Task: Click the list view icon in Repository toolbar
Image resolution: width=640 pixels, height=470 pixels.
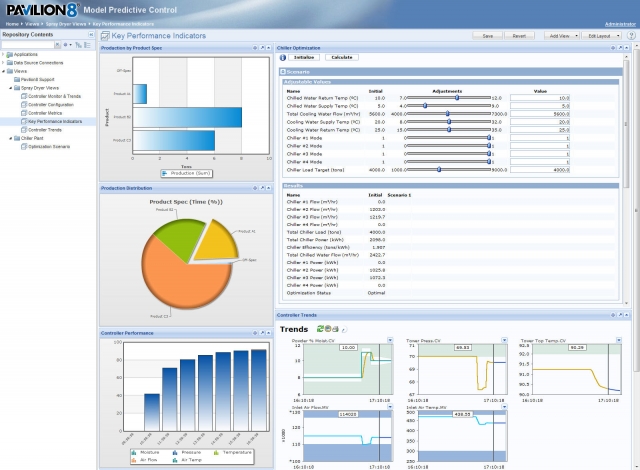Action: (x=87, y=45)
